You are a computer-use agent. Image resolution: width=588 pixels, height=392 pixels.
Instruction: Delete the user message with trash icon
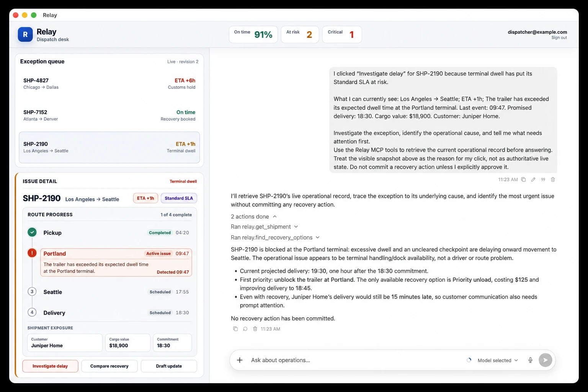(553, 180)
